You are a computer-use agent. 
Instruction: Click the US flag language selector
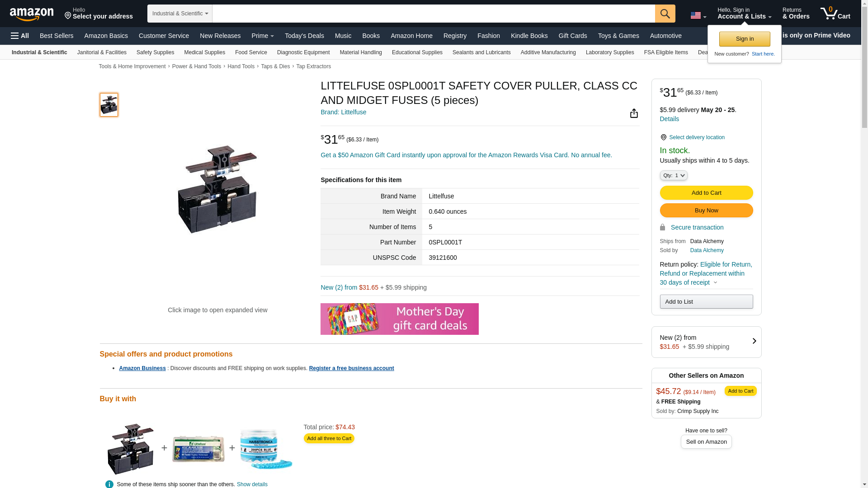point(698,15)
